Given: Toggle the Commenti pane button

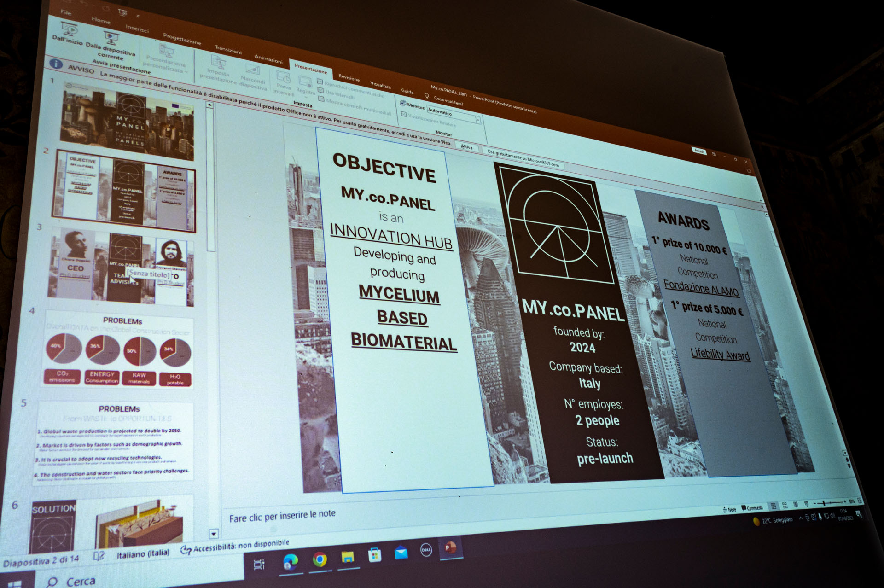Looking at the screenshot, I should pos(752,508).
